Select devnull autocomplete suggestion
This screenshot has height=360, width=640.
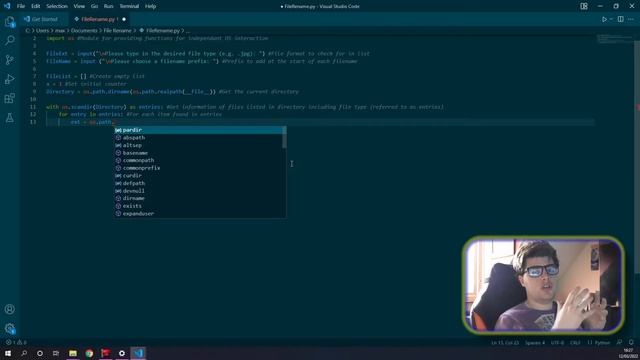coord(200,191)
